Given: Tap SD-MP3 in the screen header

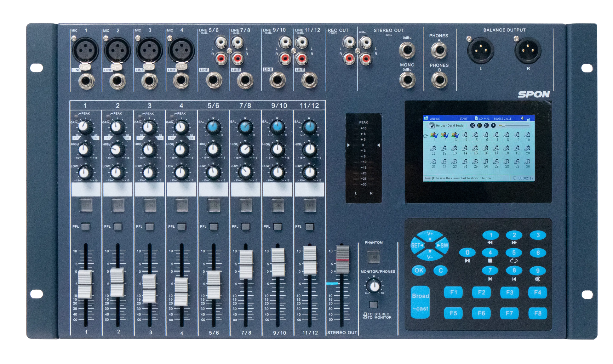Looking at the screenshot, I should tap(484, 119).
